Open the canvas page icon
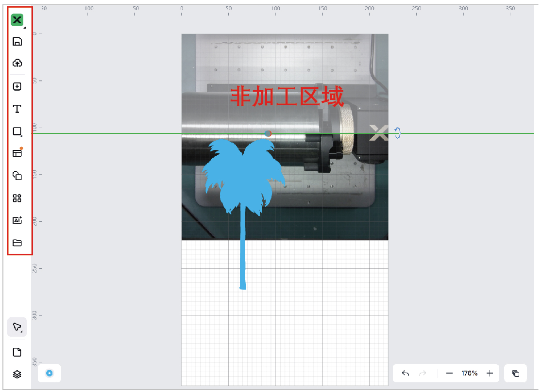 (x=17, y=352)
